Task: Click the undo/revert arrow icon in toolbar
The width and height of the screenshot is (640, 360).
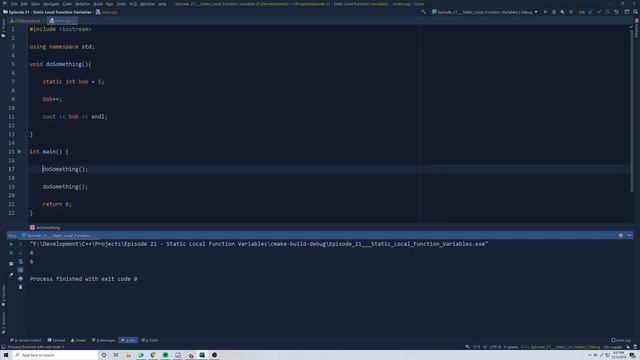Action: (x=616, y=12)
